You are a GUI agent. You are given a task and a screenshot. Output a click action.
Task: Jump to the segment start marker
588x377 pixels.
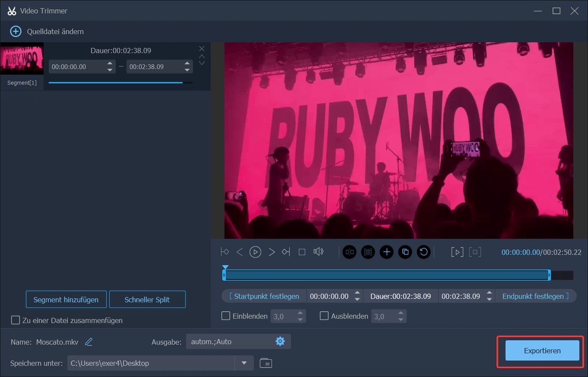coord(225,251)
